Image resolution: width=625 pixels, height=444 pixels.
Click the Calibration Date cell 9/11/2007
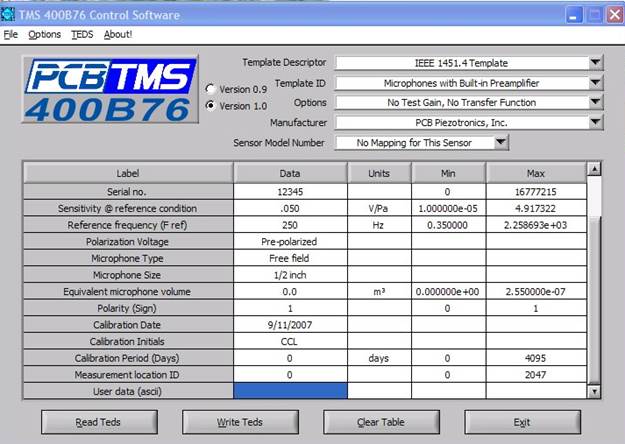pos(290,325)
